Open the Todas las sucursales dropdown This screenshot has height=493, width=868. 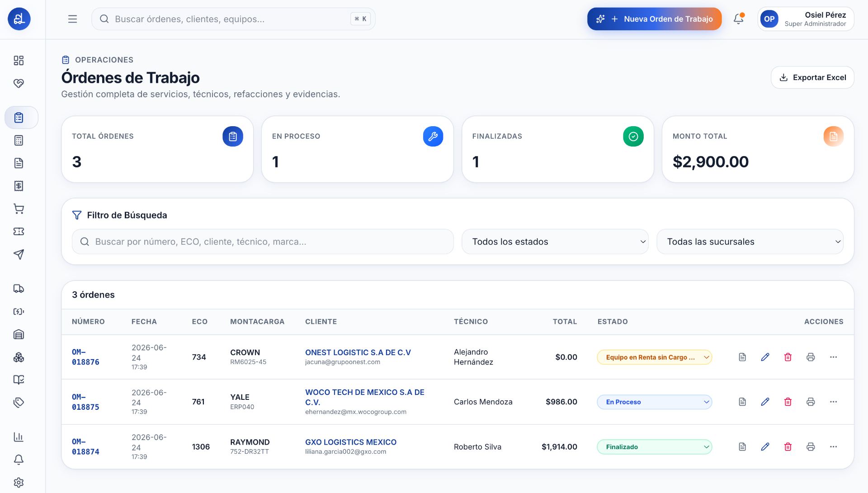750,242
